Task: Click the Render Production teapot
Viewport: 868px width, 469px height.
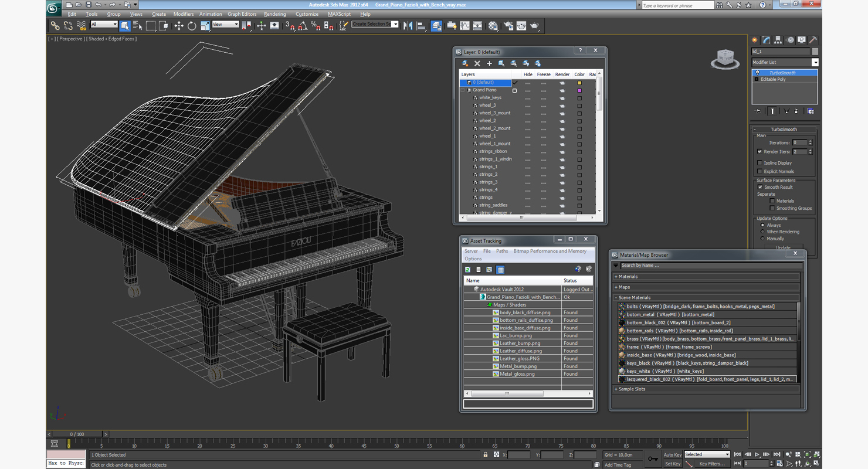Action: click(x=535, y=25)
